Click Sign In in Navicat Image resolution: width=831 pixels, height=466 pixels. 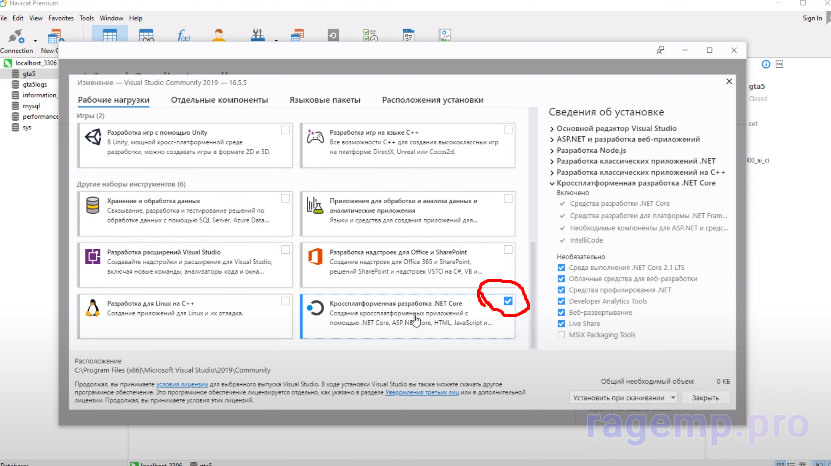812,18
